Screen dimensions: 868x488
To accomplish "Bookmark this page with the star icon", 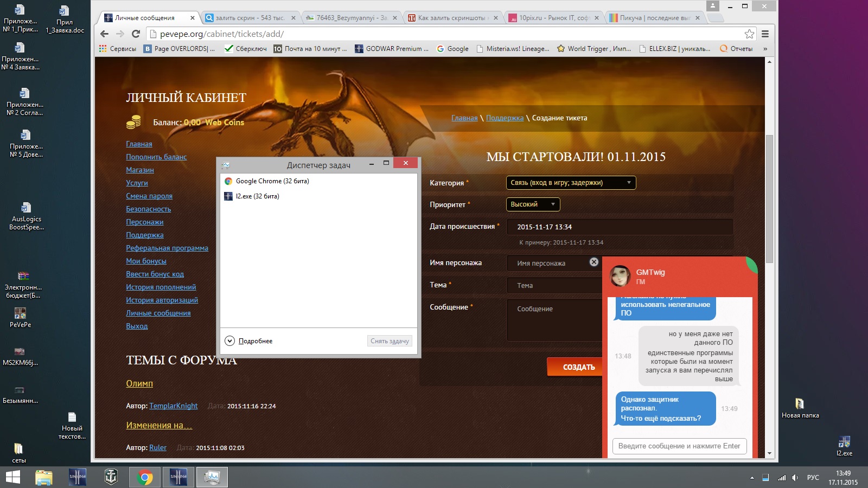I will 749,34.
